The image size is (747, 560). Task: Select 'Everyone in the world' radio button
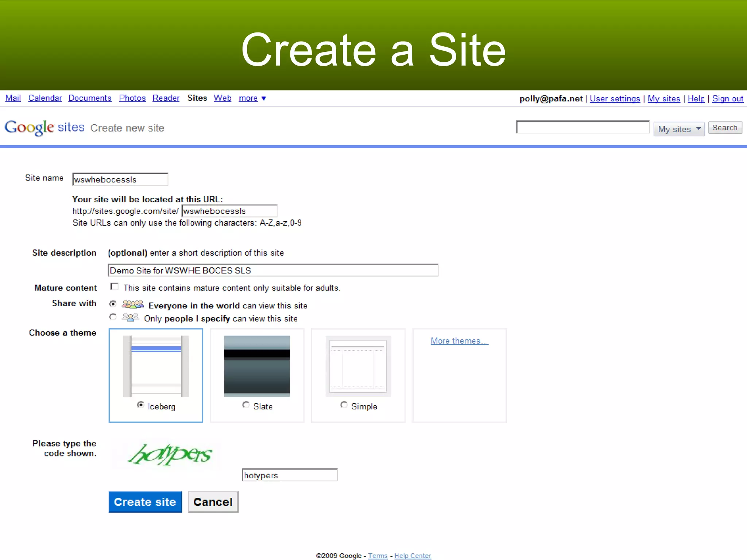[113, 304]
